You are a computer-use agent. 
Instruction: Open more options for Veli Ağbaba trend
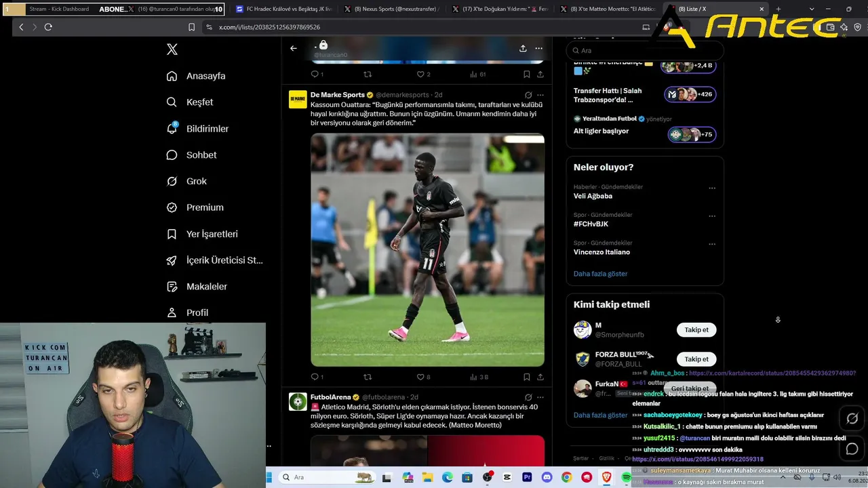712,188
